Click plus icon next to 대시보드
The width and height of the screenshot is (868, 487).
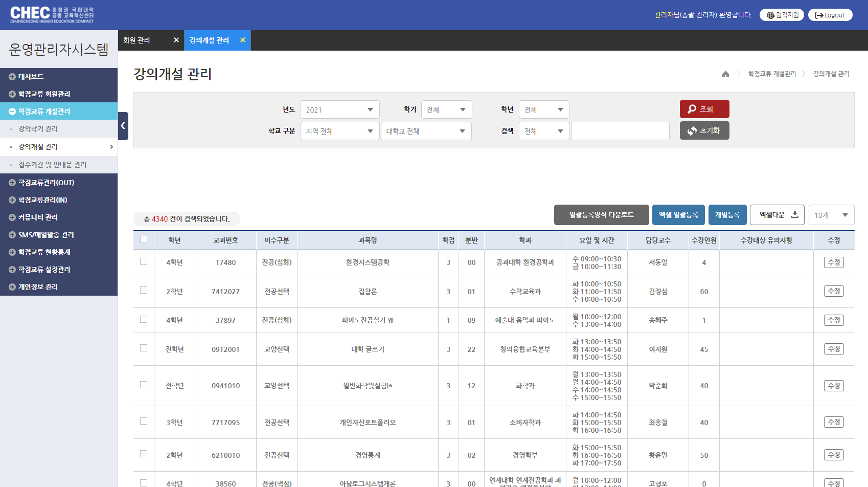[x=12, y=77]
